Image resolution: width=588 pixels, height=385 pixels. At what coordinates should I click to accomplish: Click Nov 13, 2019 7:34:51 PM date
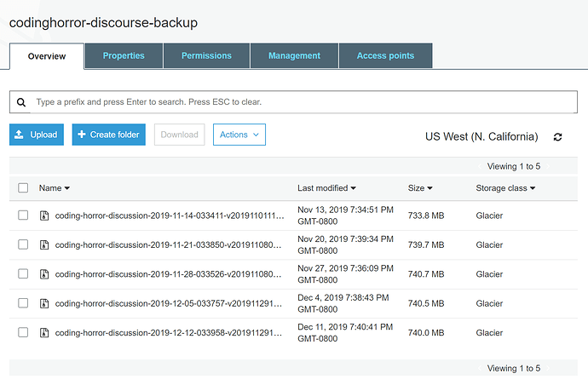345,210
